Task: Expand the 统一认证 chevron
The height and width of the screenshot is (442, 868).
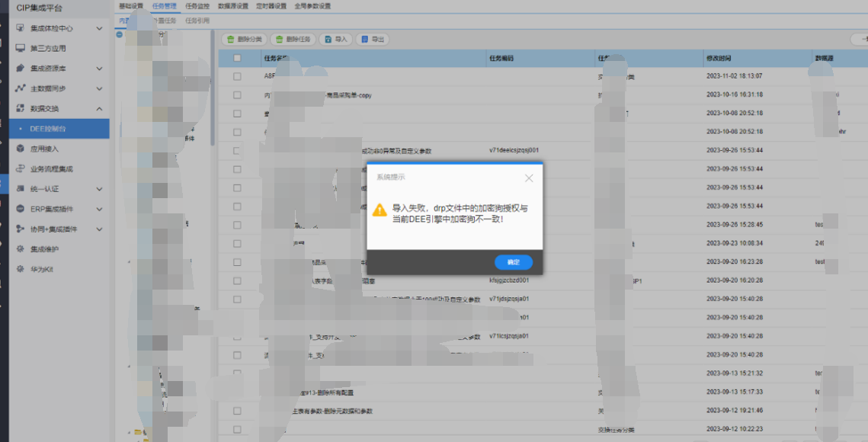Action: [100, 189]
